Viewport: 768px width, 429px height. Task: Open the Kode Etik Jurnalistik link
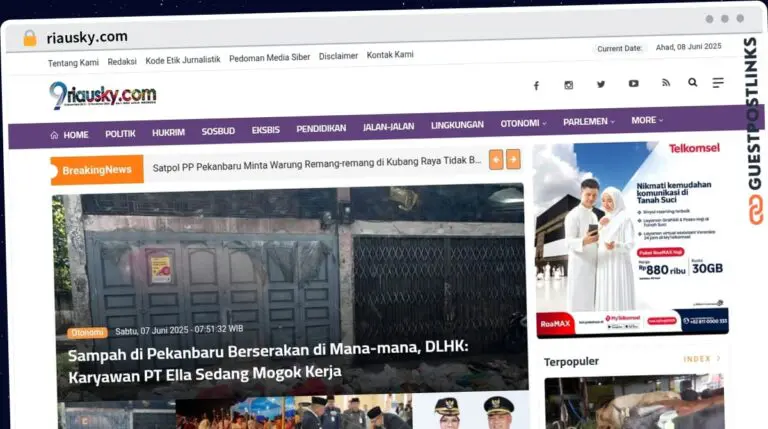coord(183,60)
